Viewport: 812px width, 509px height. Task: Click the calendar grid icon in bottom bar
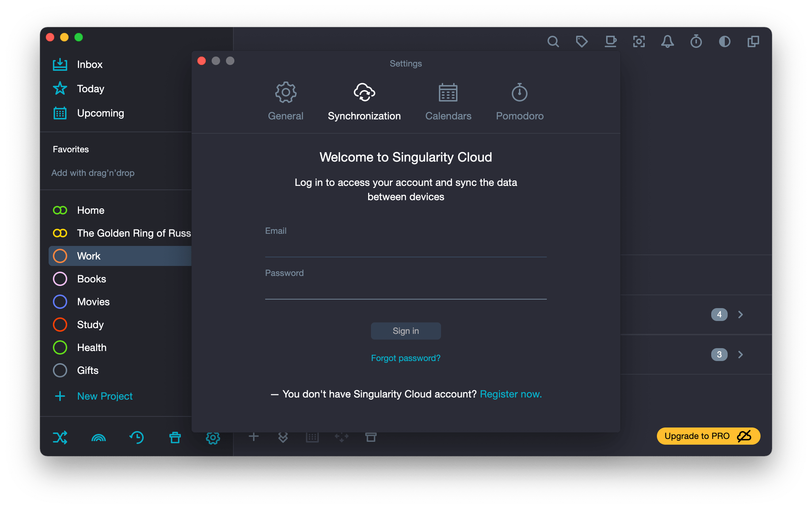pyautogui.click(x=312, y=437)
